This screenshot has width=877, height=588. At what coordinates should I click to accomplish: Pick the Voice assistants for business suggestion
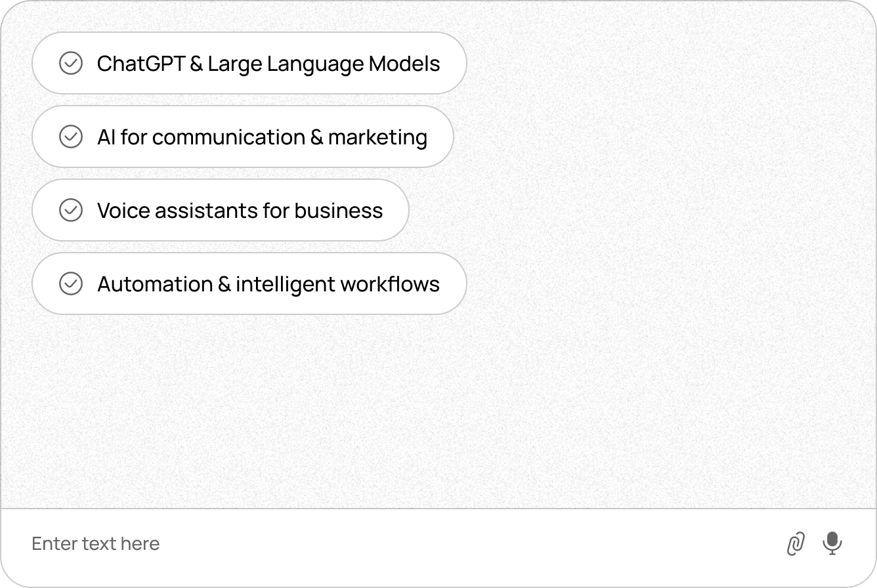pyautogui.click(x=221, y=211)
